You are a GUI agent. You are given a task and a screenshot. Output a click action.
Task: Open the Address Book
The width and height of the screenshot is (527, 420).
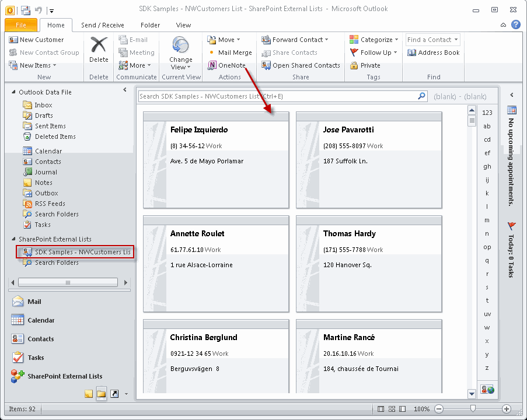[x=433, y=52]
